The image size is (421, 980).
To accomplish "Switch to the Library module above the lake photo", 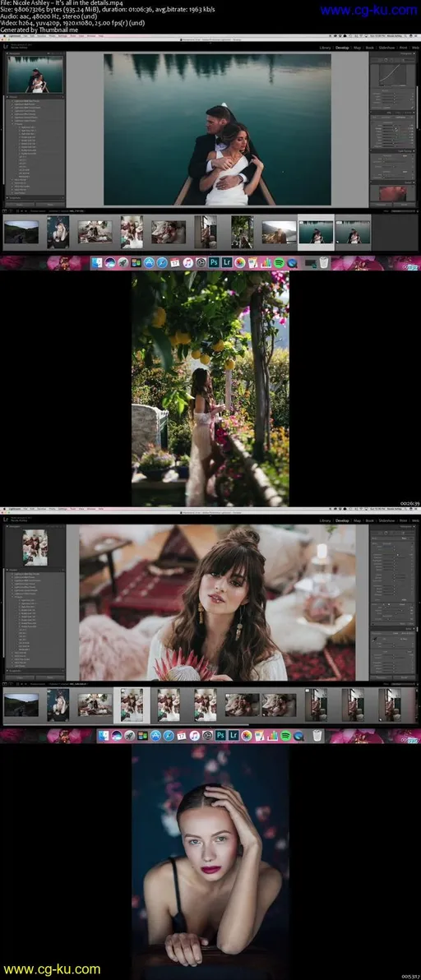I will click(x=325, y=47).
